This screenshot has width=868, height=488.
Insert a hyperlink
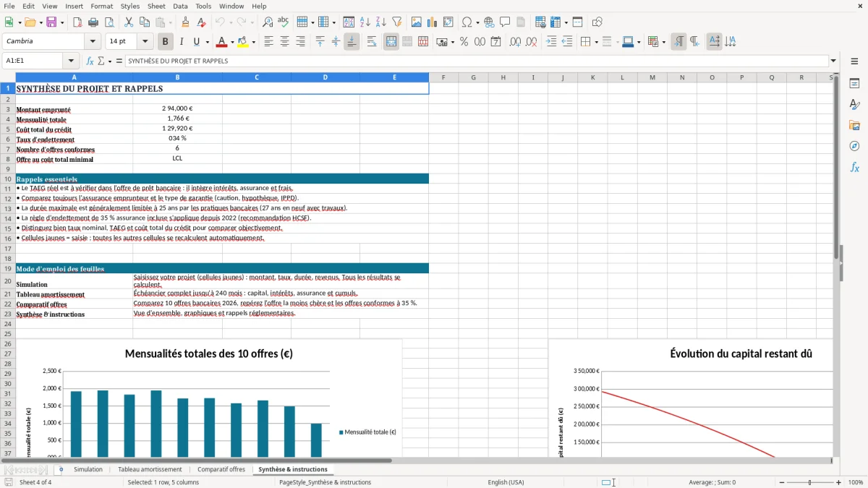[489, 22]
